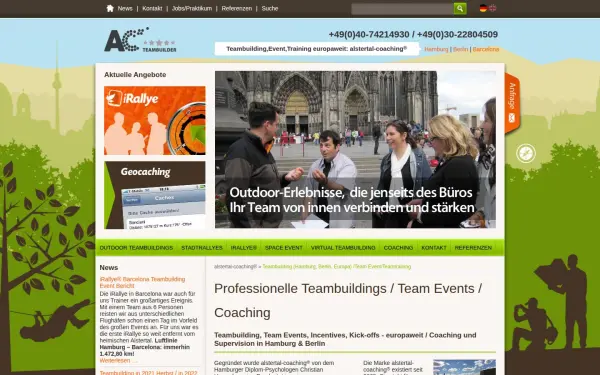The width and height of the screenshot is (600, 375).
Task: Open Referenzen in the top bar
Action: tap(236, 8)
